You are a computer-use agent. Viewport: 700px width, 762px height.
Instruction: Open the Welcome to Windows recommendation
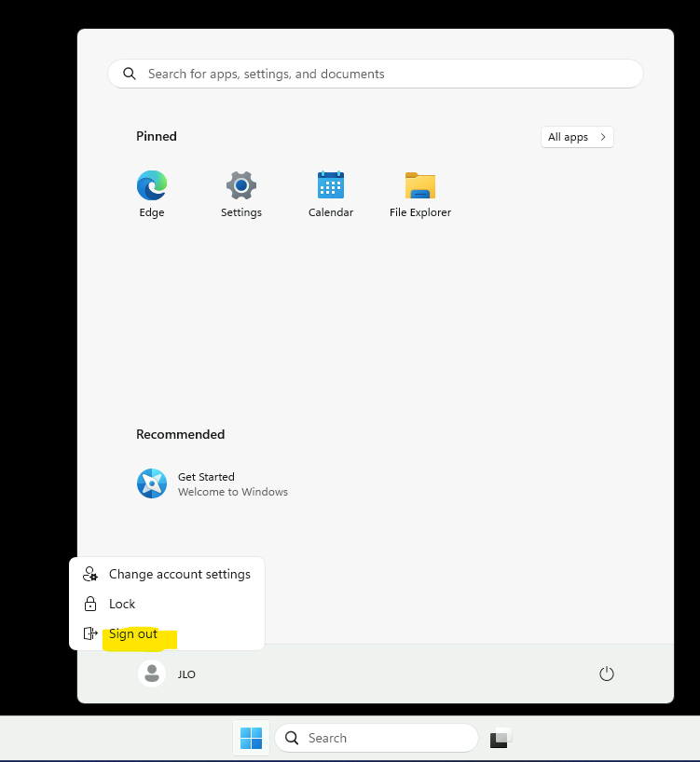pyautogui.click(x=213, y=484)
